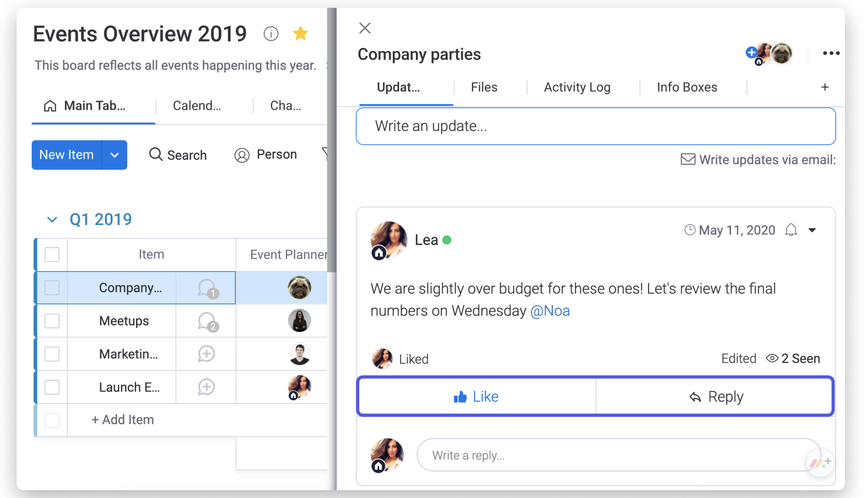
Task: Check the Launch Event row checkbox
Action: 52,387
